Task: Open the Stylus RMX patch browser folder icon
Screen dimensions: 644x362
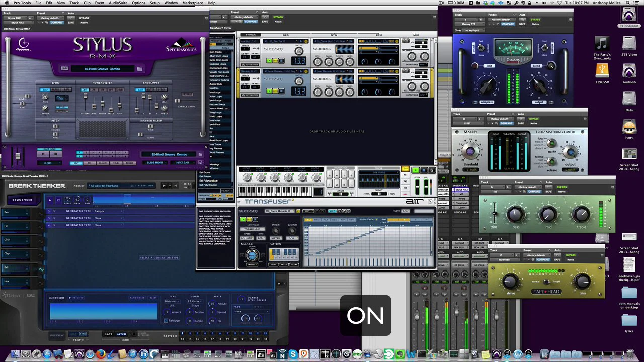Action: (139, 69)
